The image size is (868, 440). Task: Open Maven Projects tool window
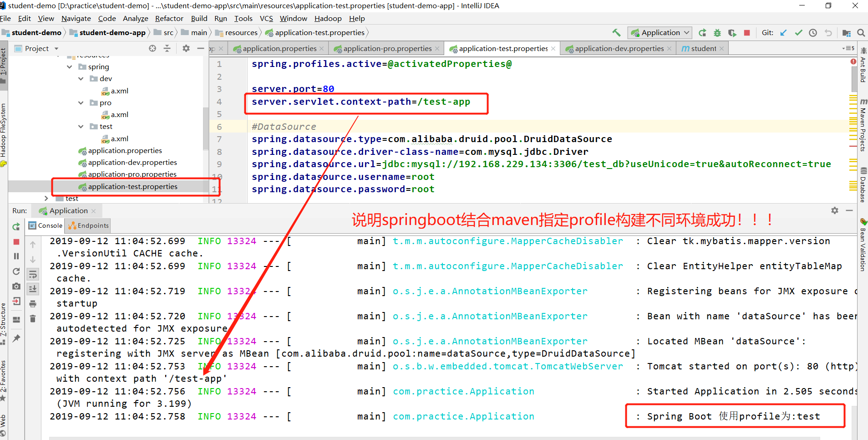(x=863, y=125)
